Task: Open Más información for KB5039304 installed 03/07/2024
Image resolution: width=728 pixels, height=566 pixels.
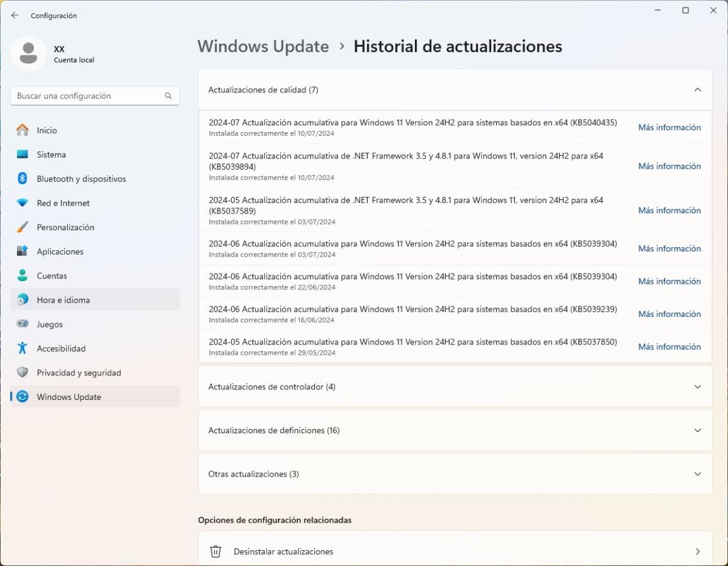Action: (x=670, y=248)
